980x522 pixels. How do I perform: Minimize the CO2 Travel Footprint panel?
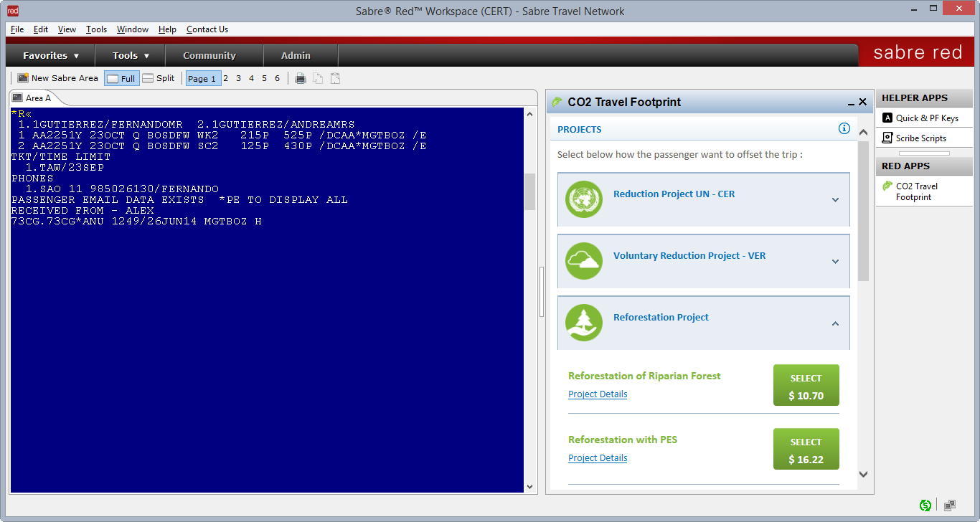pyautogui.click(x=851, y=103)
